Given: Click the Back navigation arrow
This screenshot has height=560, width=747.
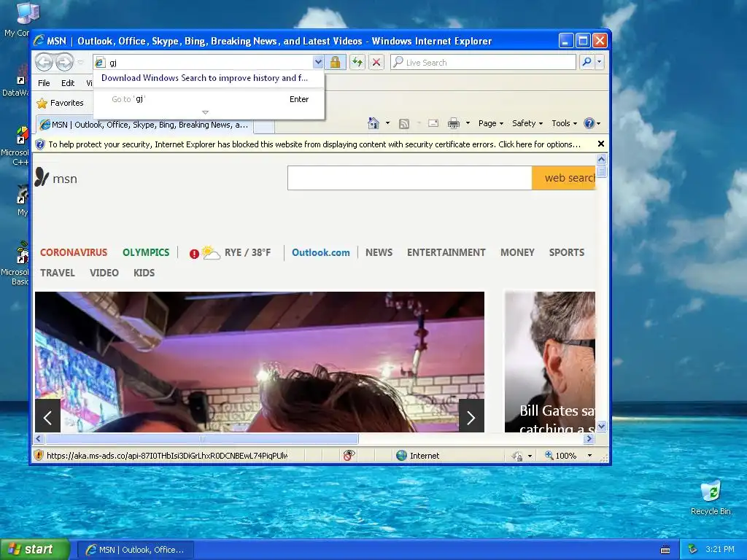Looking at the screenshot, I should coord(44,63).
